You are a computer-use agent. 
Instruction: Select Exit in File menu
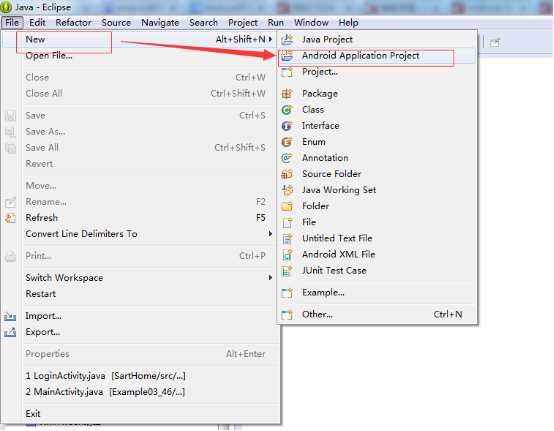click(x=140, y=414)
